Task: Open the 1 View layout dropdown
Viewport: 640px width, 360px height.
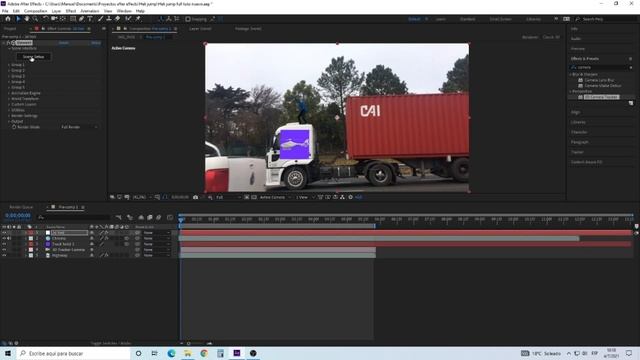Action: coord(305,197)
